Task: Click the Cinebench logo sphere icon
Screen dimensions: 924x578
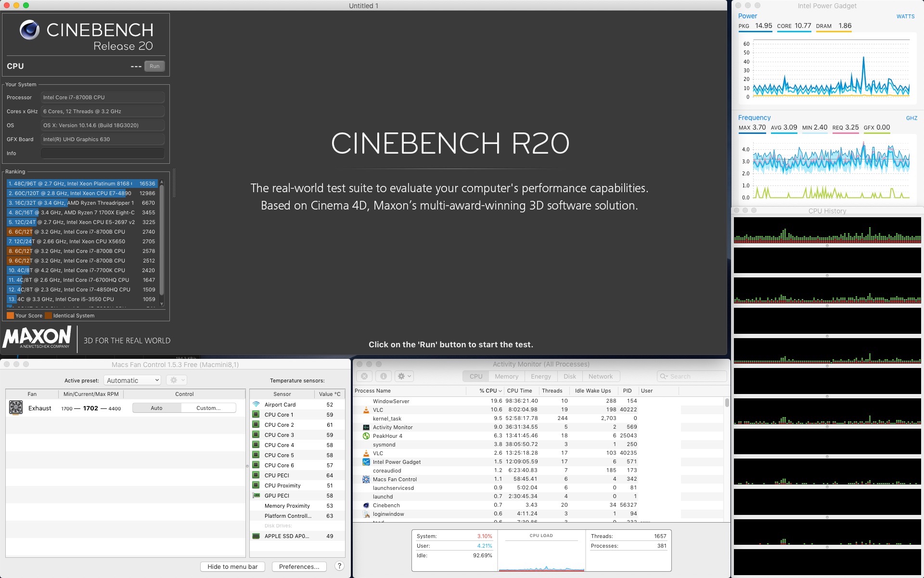Action: point(29,30)
